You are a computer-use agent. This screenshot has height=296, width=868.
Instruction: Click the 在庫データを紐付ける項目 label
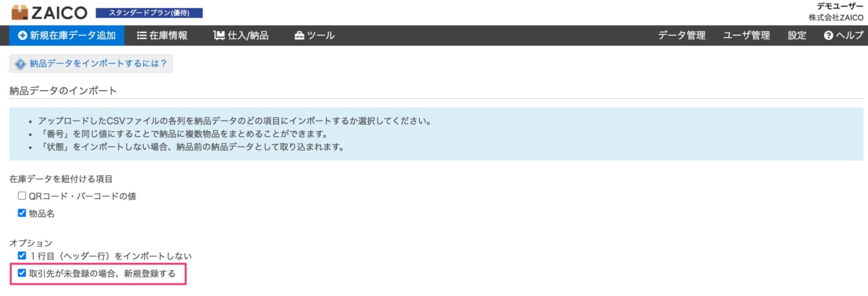(60, 179)
